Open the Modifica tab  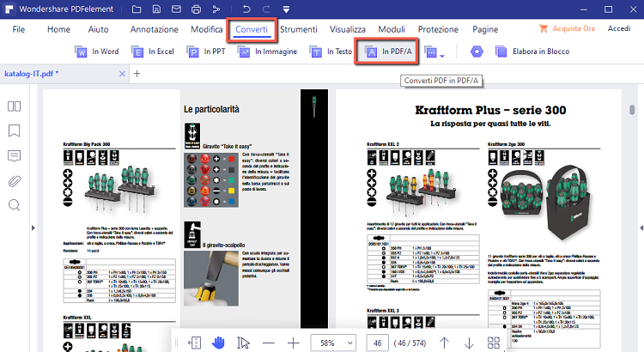207,29
